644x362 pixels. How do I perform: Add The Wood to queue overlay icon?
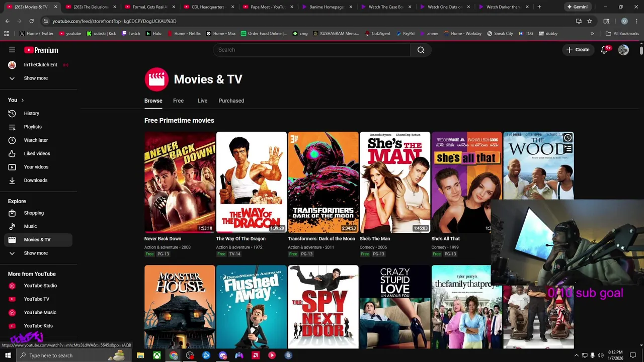pyautogui.click(x=568, y=148)
